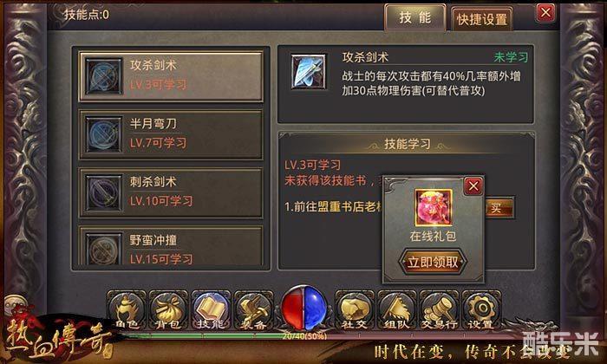The height and width of the screenshot is (364, 607).
Task: Select the 半月弯刀 skill entry
Action: click(x=171, y=134)
